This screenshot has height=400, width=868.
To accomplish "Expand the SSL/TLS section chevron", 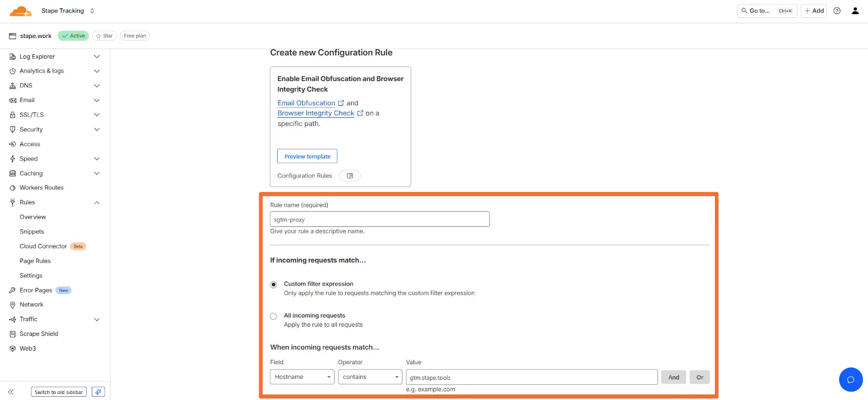I will tap(97, 115).
